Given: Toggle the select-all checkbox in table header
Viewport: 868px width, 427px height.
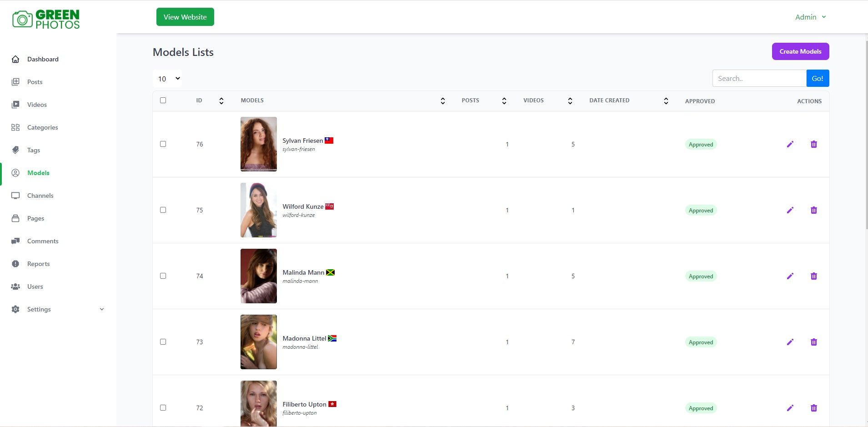Looking at the screenshot, I should pos(163,100).
